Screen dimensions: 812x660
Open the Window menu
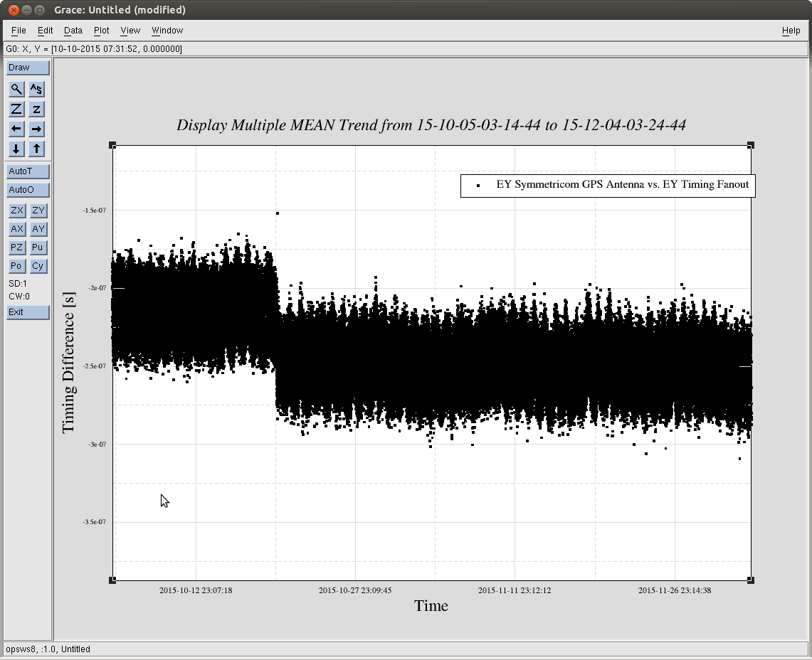[x=167, y=31]
